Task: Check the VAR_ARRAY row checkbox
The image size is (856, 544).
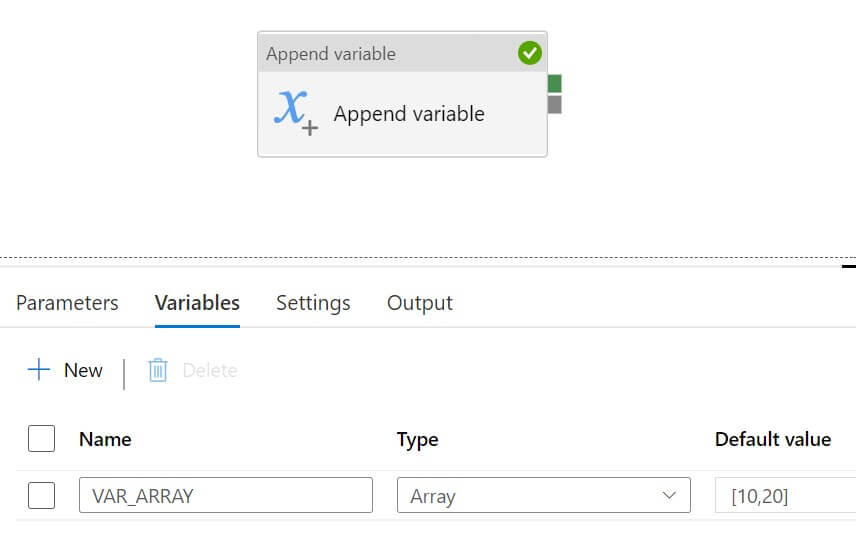Action: 42,495
